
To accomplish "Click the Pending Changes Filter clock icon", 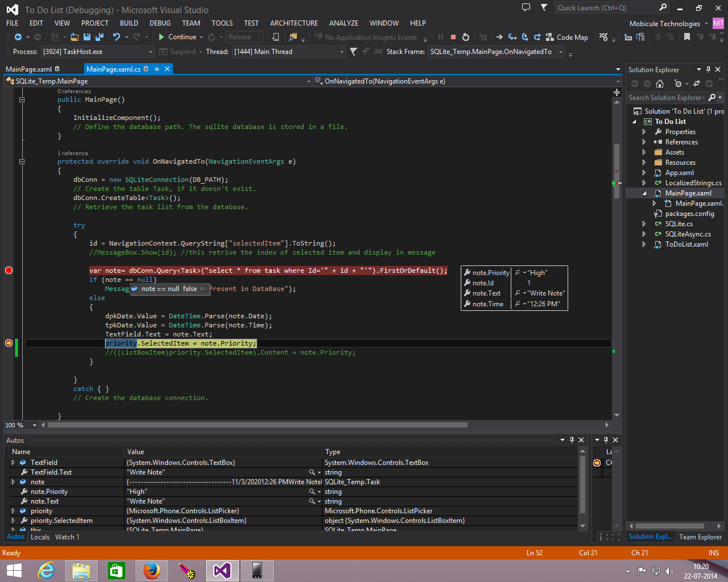I will [677, 84].
